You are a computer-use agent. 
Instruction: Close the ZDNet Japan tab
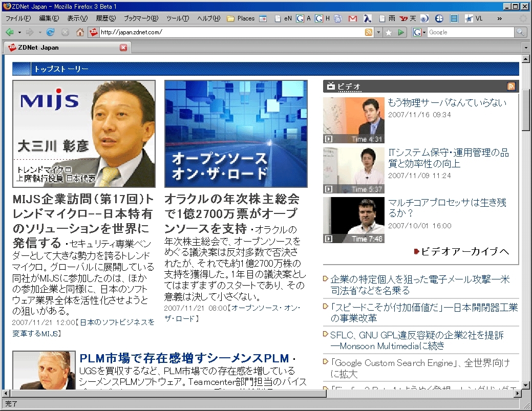(x=123, y=48)
